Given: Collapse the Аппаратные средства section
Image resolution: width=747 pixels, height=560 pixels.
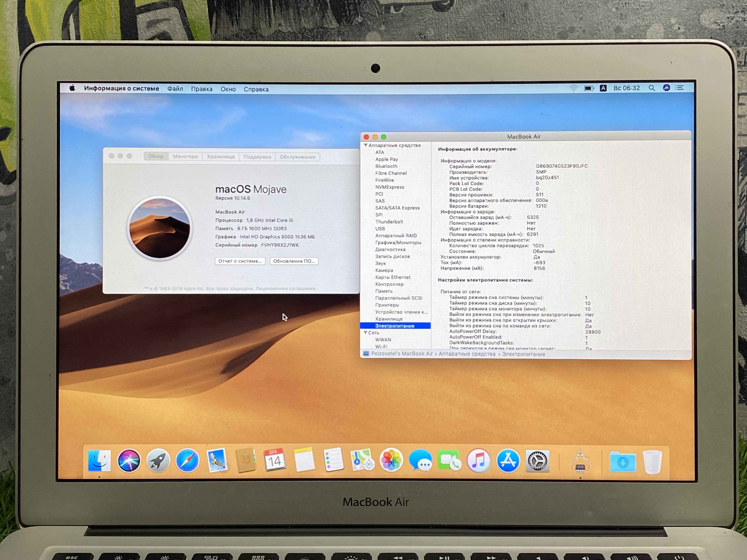Looking at the screenshot, I should coord(365,145).
